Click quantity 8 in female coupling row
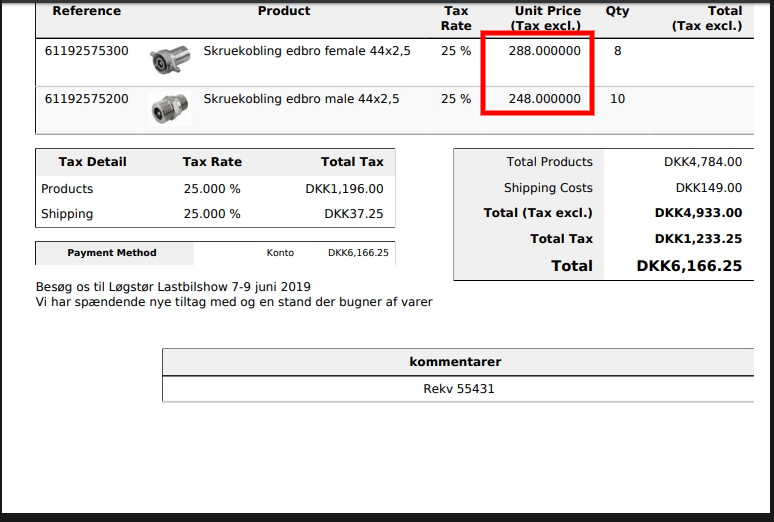The width and height of the screenshot is (774, 522). pyautogui.click(x=618, y=51)
